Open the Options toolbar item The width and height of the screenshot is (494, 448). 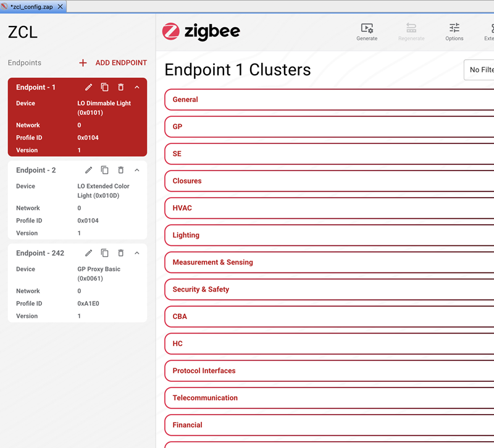coord(454,32)
